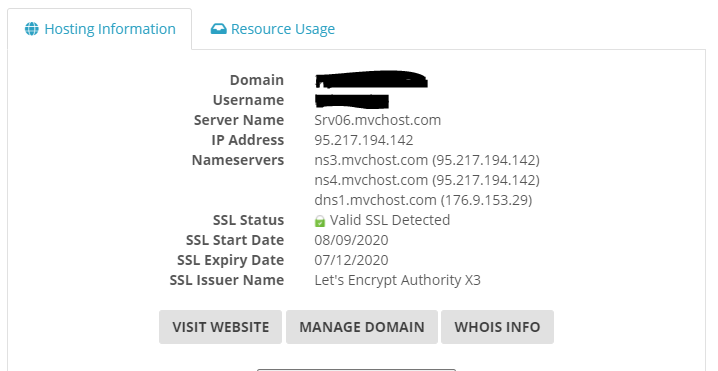
Task: Click the globe icon on Hosting Information
Action: click(32, 29)
